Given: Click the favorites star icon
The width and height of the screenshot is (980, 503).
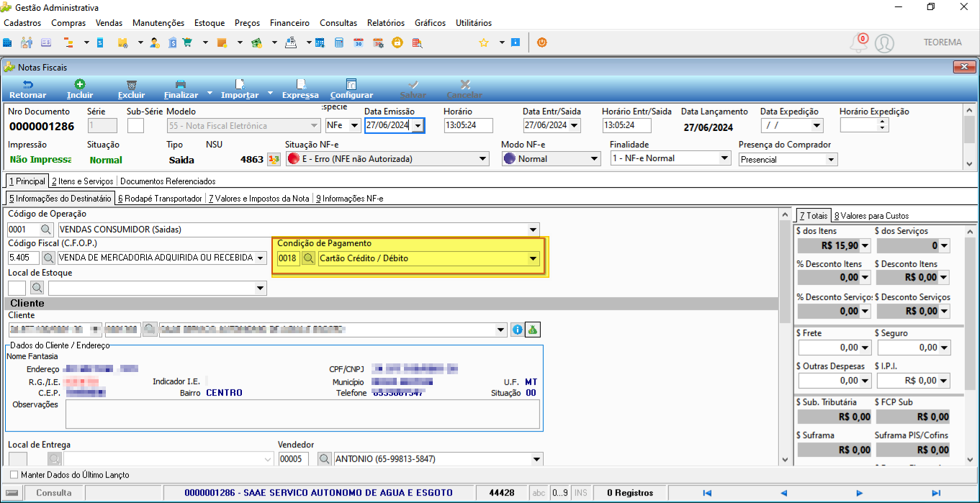Looking at the screenshot, I should tap(484, 42).
